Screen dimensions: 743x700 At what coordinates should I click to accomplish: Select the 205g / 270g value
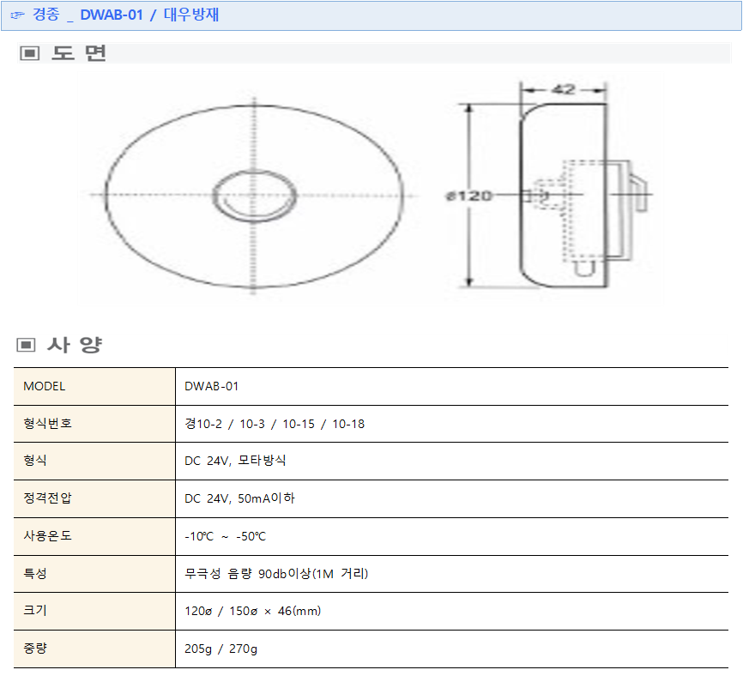pos(220,649)
